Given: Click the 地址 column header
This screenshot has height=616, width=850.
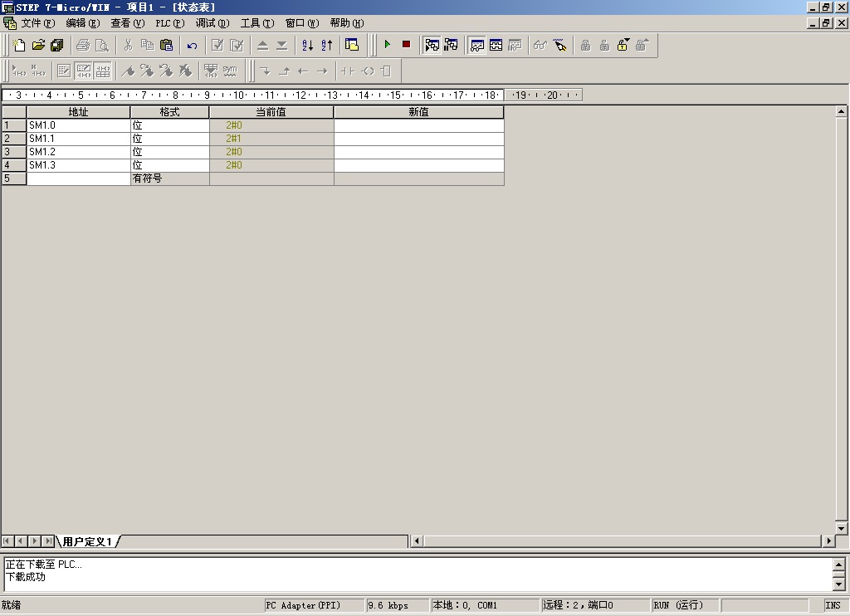Looking at the screenshot, I should [78, 112].
